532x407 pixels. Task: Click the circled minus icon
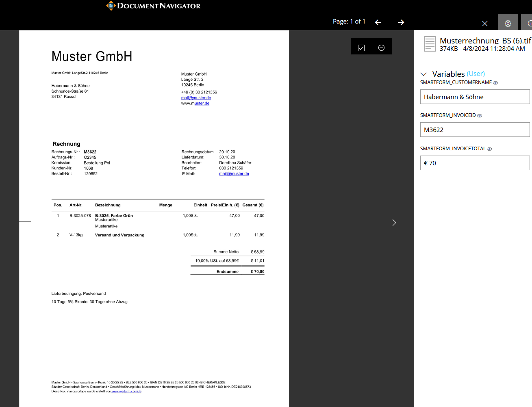pyautogui.click(x=381, y=48)
